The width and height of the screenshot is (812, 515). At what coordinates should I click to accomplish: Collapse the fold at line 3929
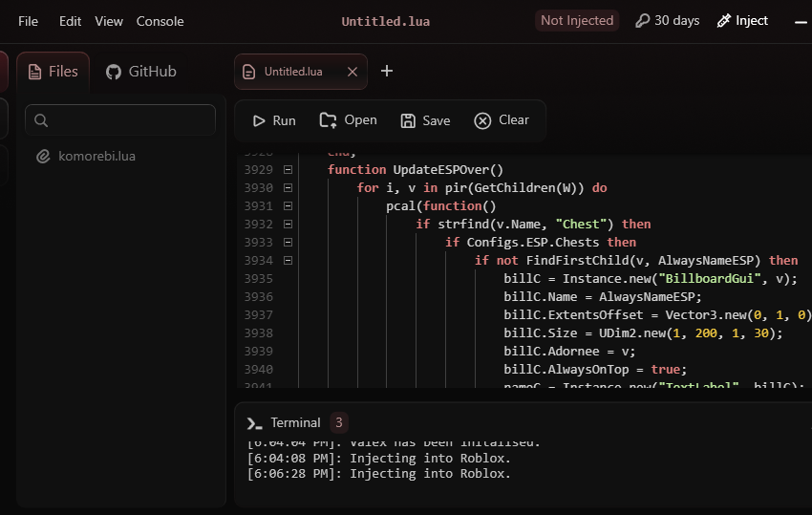288,170
